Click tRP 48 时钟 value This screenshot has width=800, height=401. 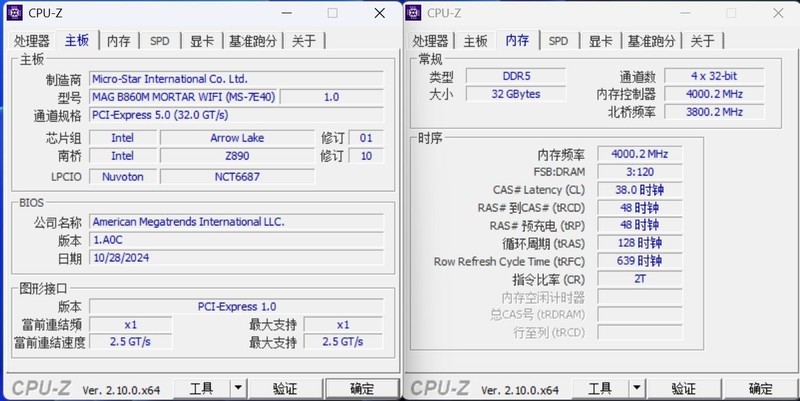click(640, 225)
